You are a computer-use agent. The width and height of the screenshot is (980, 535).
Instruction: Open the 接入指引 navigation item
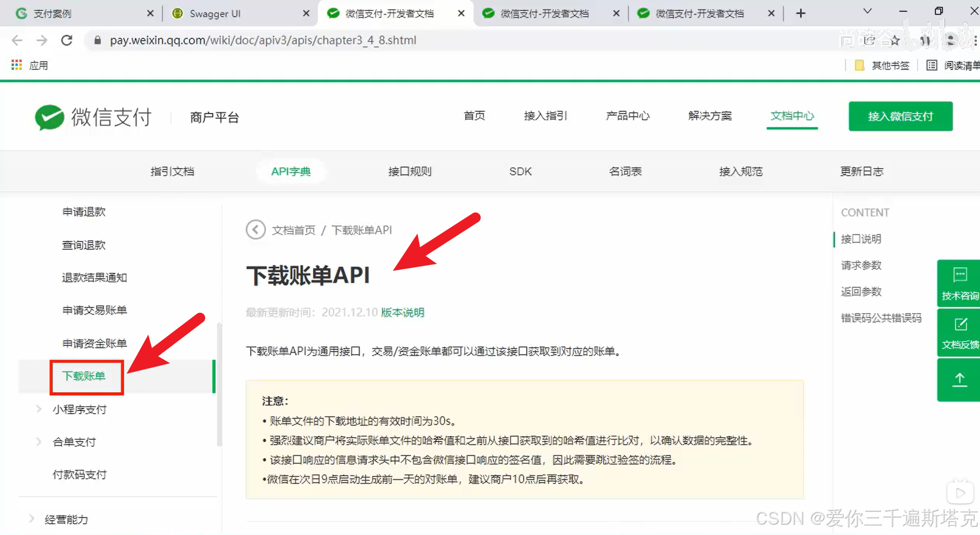click(545, 116)
